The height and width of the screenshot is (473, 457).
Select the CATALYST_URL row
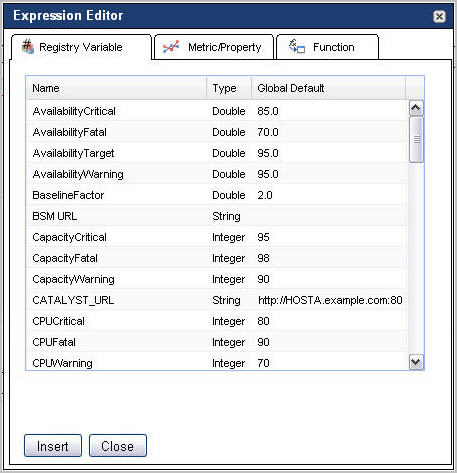click(217, 300)
